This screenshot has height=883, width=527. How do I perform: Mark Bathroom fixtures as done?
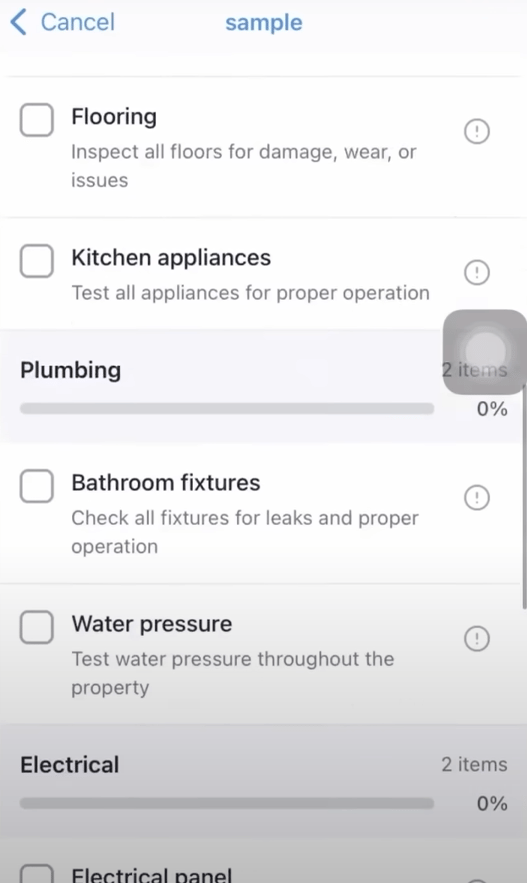[x=37, y=486]
